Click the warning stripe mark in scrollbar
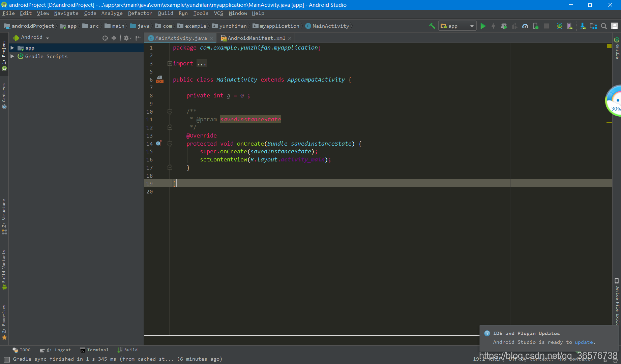The image size is (621, 364). (609, 122)
